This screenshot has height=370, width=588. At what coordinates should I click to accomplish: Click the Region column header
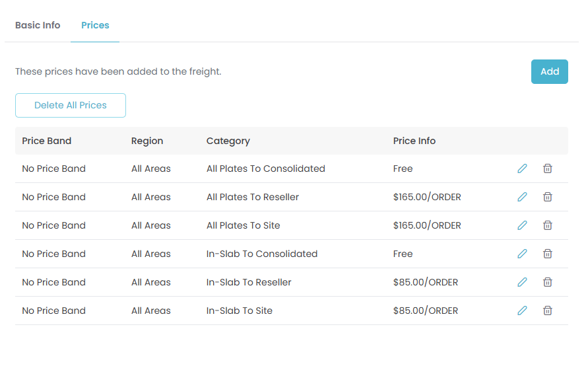[x=147, y=141]
